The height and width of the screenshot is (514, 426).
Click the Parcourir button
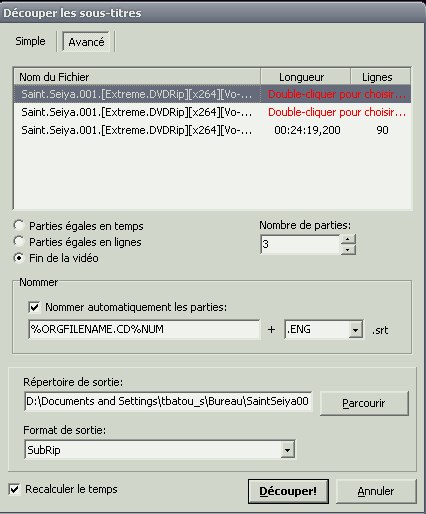364,403
